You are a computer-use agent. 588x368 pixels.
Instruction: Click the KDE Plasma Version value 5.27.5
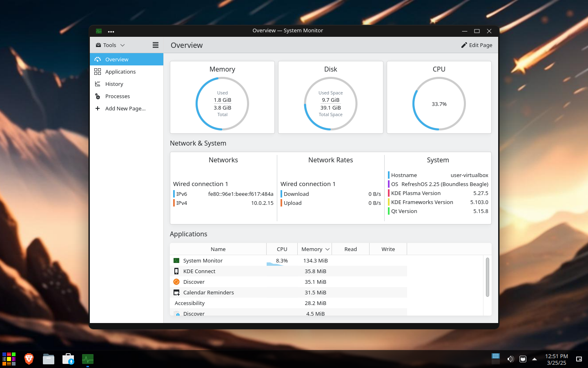click(481, 193)
